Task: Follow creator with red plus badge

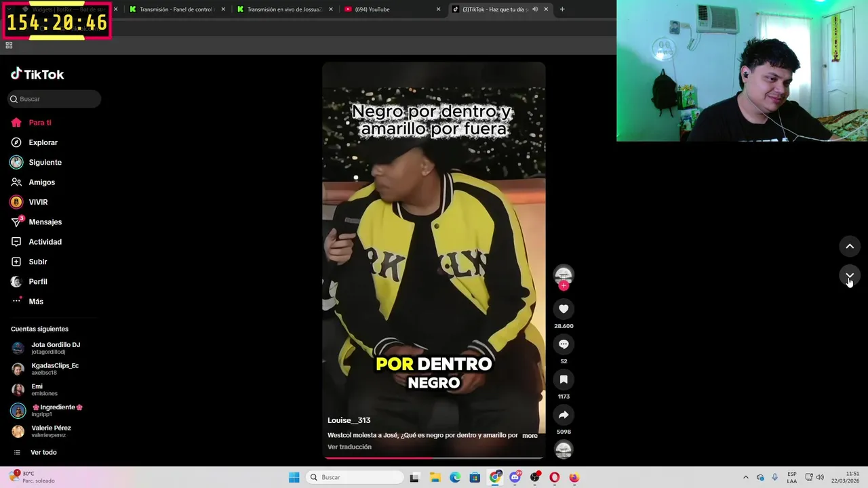Action: [x=564, y=285]
